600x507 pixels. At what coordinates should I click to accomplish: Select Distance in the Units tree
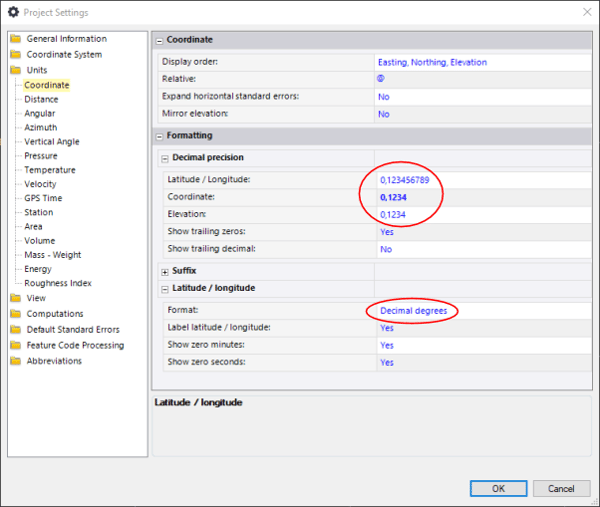(41, 99)
